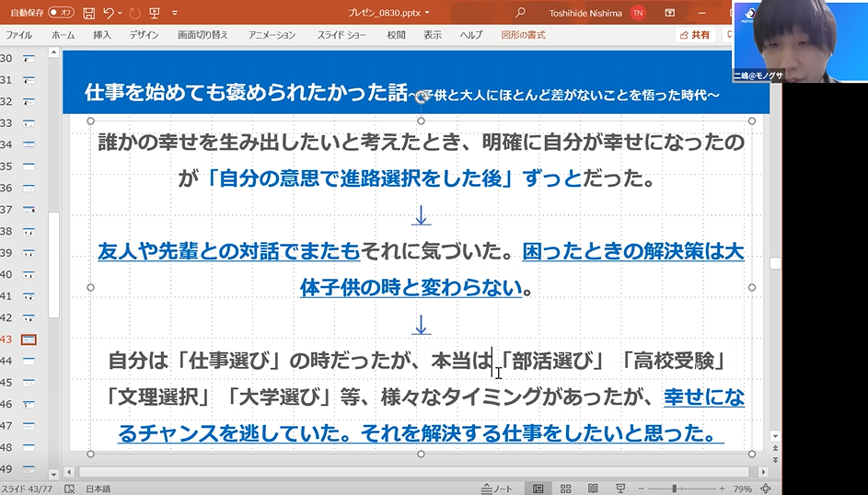Select slide 40 thumbnail
Viewport: 868px width, 495px height.
[29, 274]
